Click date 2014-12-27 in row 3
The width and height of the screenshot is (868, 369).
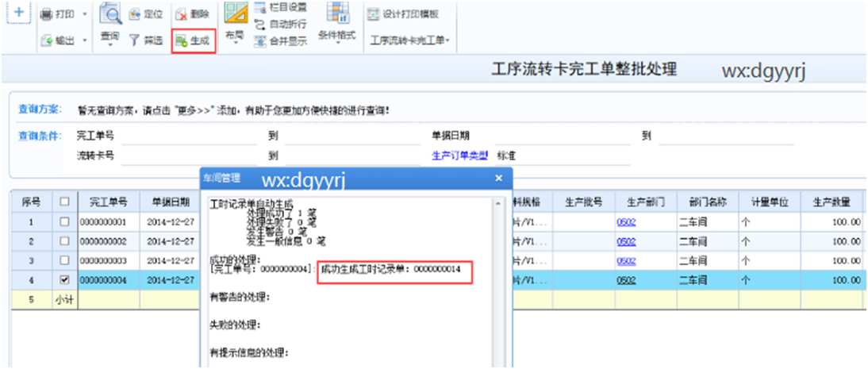[170, 261]
